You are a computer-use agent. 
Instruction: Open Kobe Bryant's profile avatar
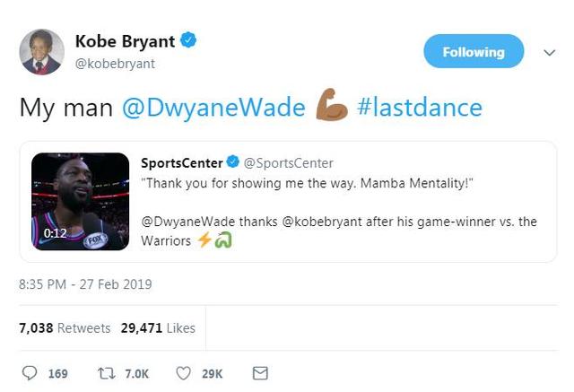(x=42, y=52)
